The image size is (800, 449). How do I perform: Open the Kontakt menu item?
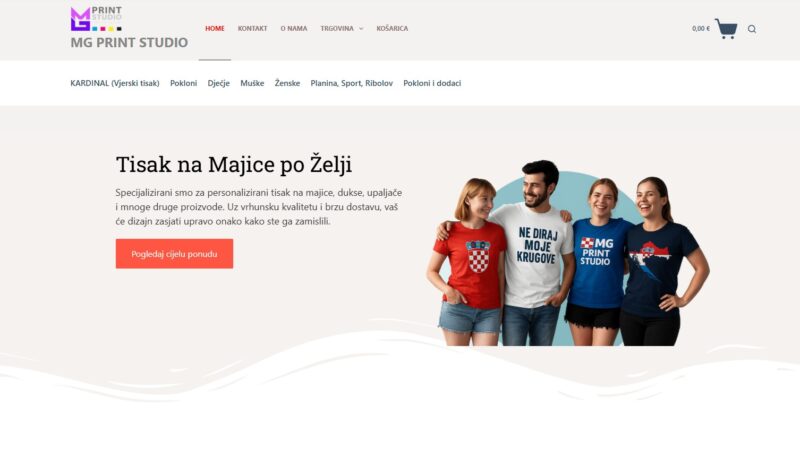coord(253,29)
